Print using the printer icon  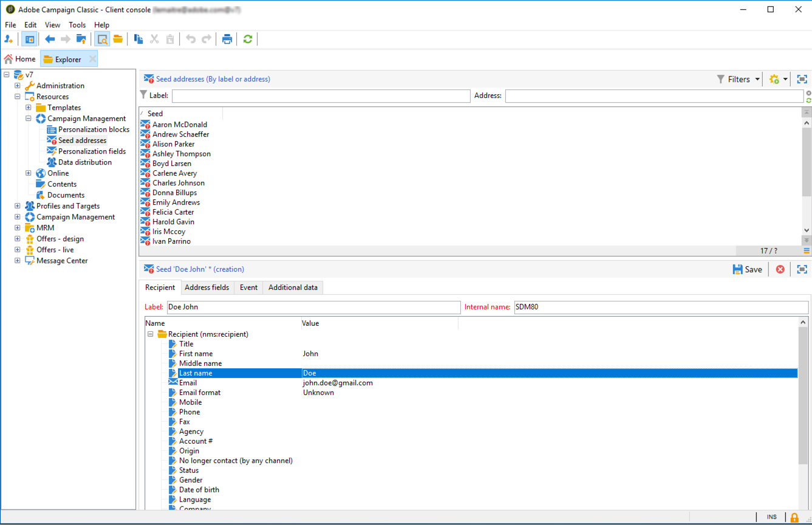pyautogui.click(x=227, y=40)
